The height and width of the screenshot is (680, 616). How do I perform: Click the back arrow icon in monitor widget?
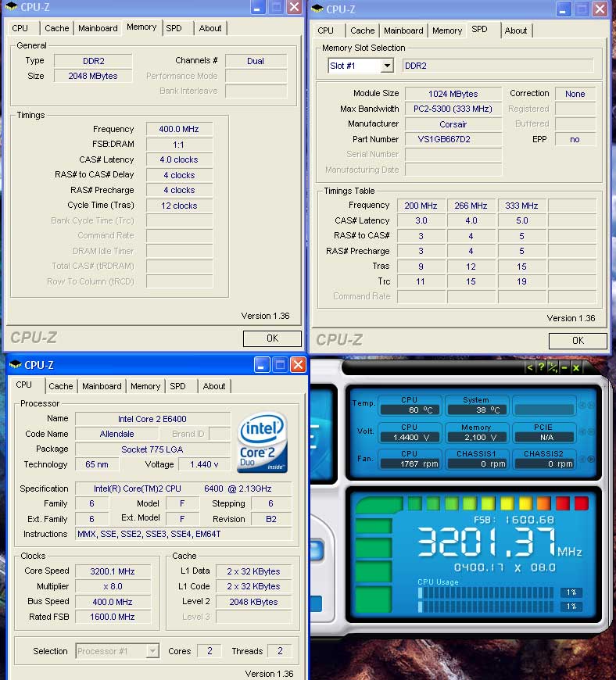tap(529, 368)
